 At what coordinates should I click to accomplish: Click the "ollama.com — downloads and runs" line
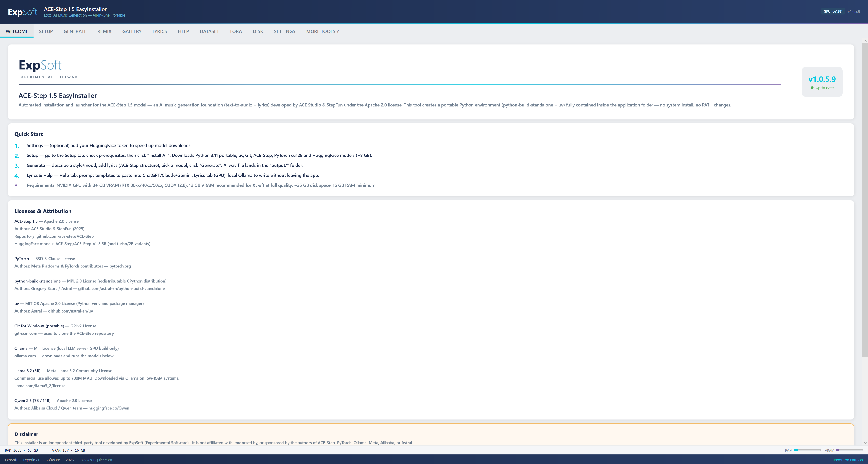pos(64,356)
